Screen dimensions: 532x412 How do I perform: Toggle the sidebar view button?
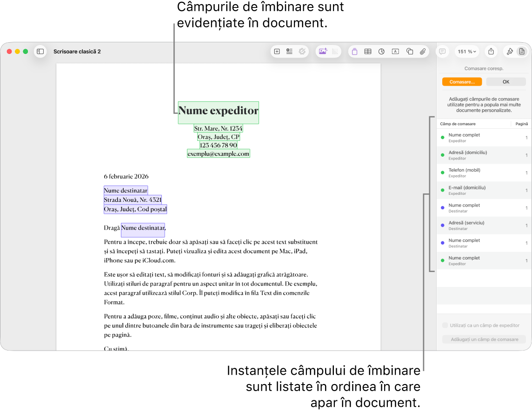click(x=40, y=52)
